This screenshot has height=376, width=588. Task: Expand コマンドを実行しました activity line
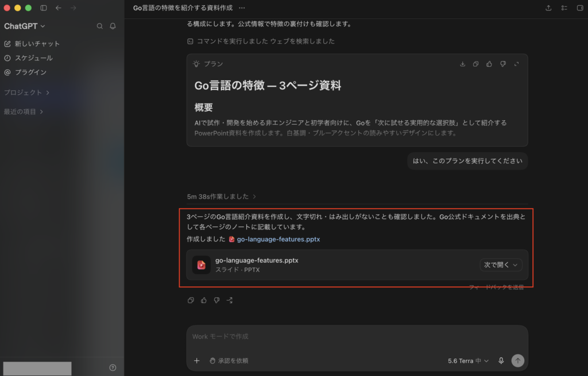(x=261, y=41)
